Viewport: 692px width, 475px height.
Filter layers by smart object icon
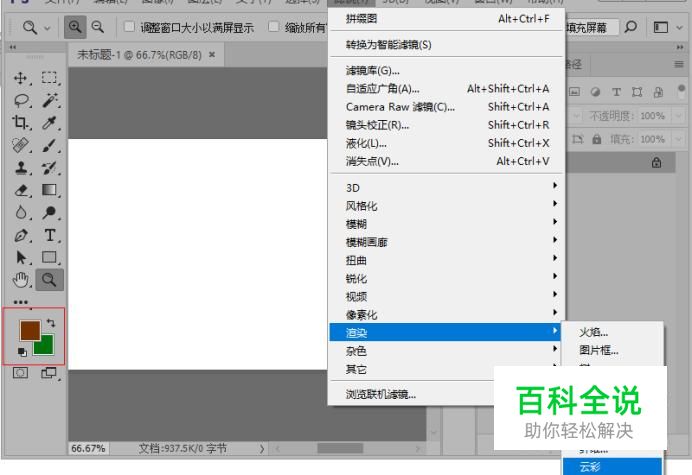click(658, 92)
